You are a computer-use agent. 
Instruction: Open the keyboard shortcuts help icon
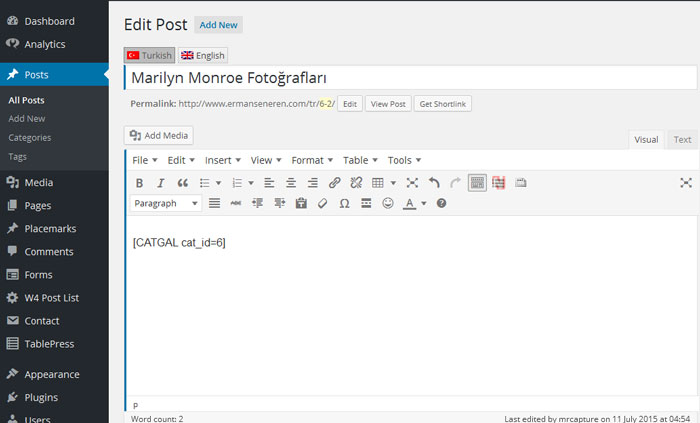[x=442, y=203]
